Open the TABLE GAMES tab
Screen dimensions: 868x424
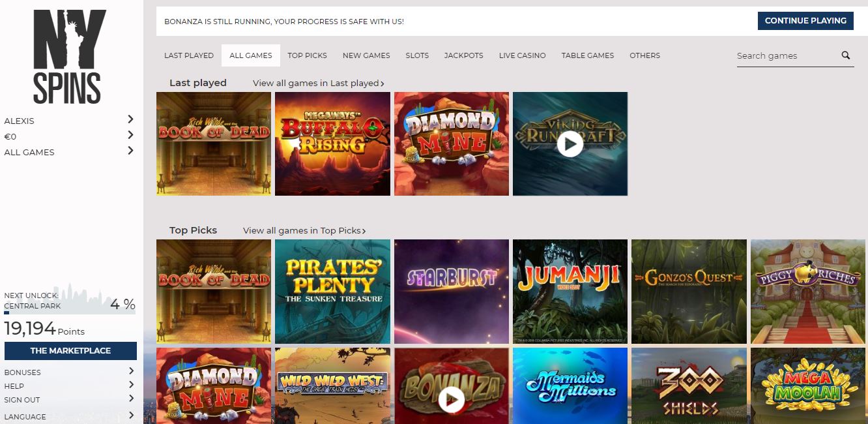pyautogui.click(x=588, y=55)
